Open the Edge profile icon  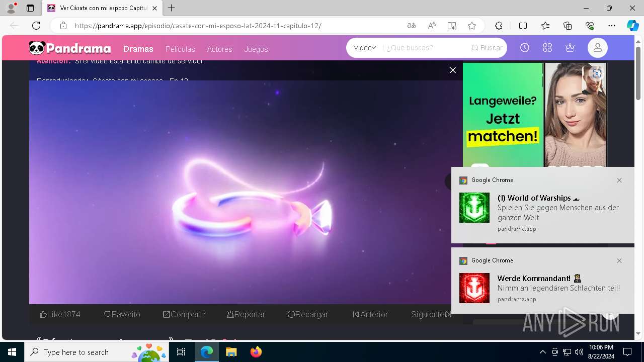(x=11, y=8)
